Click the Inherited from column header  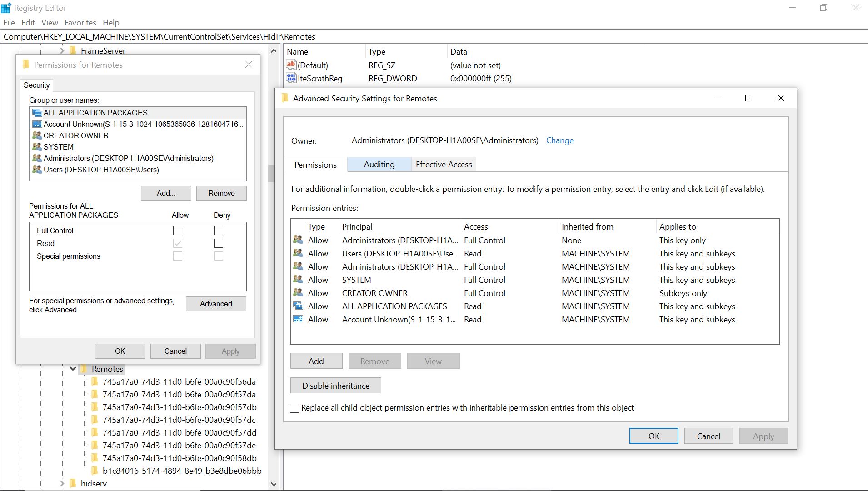[x=607, y=226]
